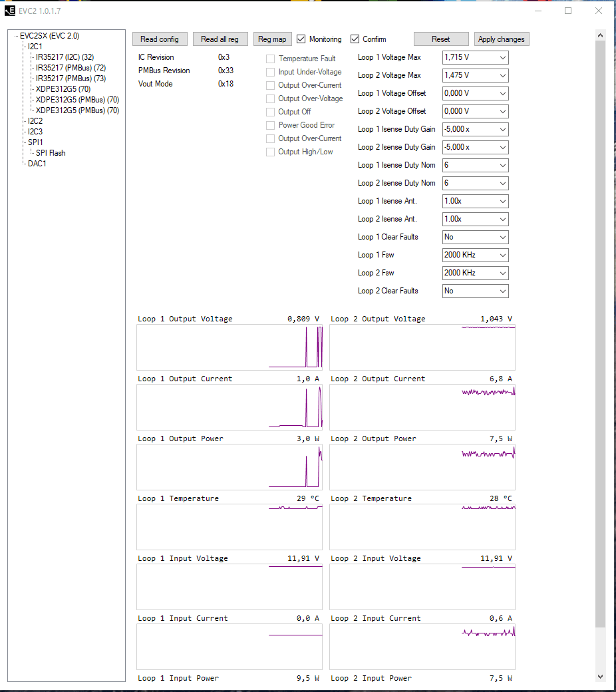This screenshot has width=616, height=692.
Task: Click the Loop 1 Input Voltage graph
Action: coord(230,587)
